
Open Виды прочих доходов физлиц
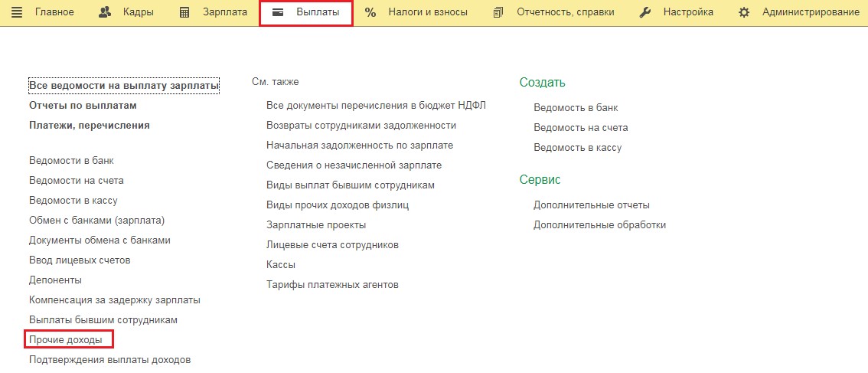(x=338, y=205)
